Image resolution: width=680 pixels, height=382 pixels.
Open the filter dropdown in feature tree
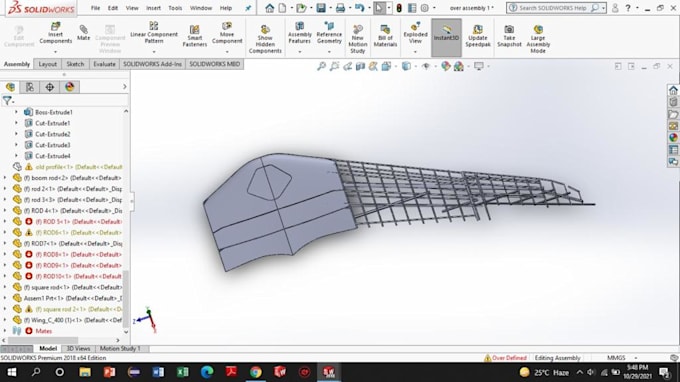coord(8,101)
